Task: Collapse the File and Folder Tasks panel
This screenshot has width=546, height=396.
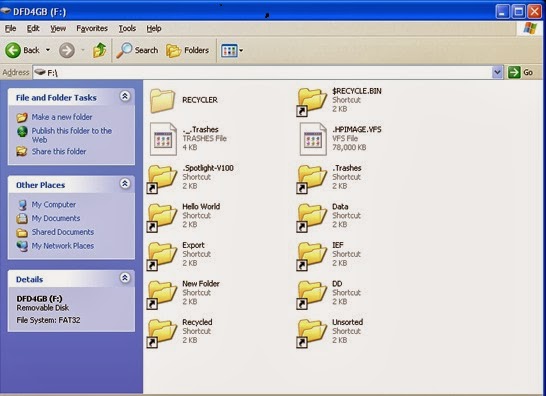Action: click(x=125, y=96)
